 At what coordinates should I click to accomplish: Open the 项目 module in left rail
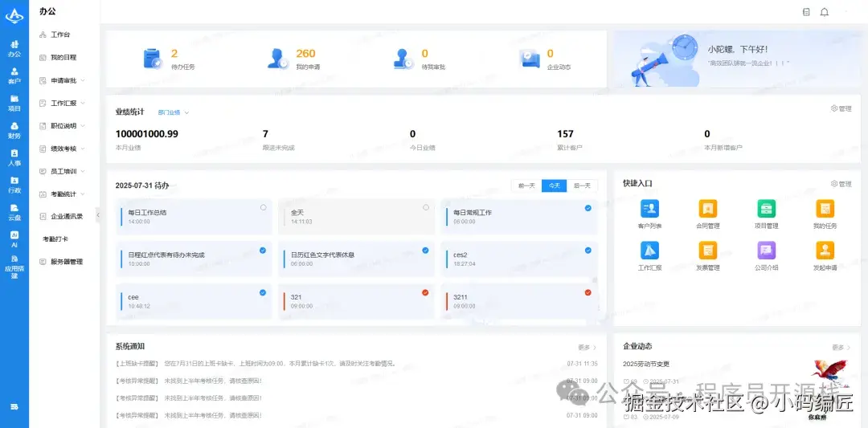(14, 103)
